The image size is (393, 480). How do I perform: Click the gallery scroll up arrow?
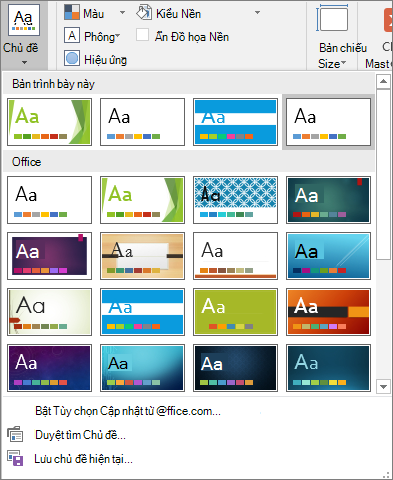tap(383, 81)
